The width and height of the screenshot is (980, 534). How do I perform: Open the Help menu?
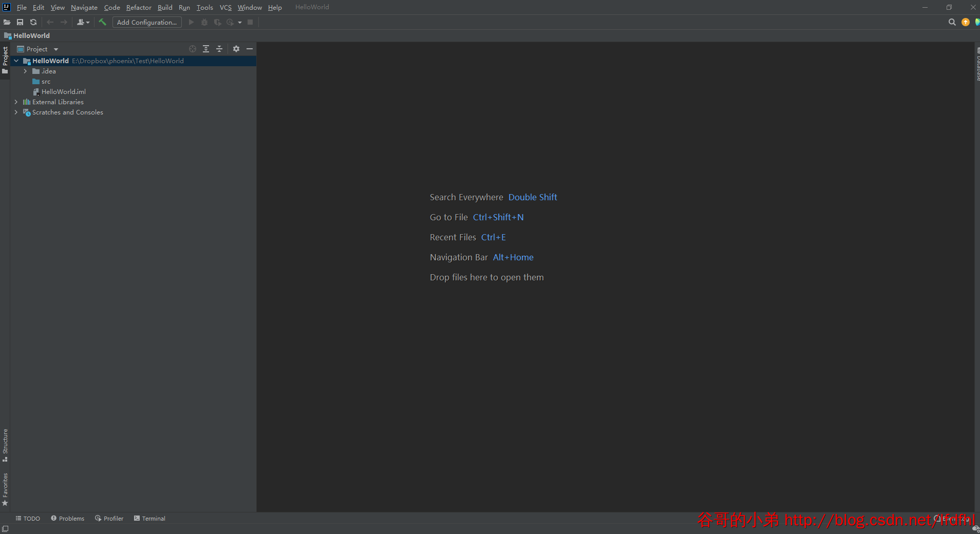point(275,7)
